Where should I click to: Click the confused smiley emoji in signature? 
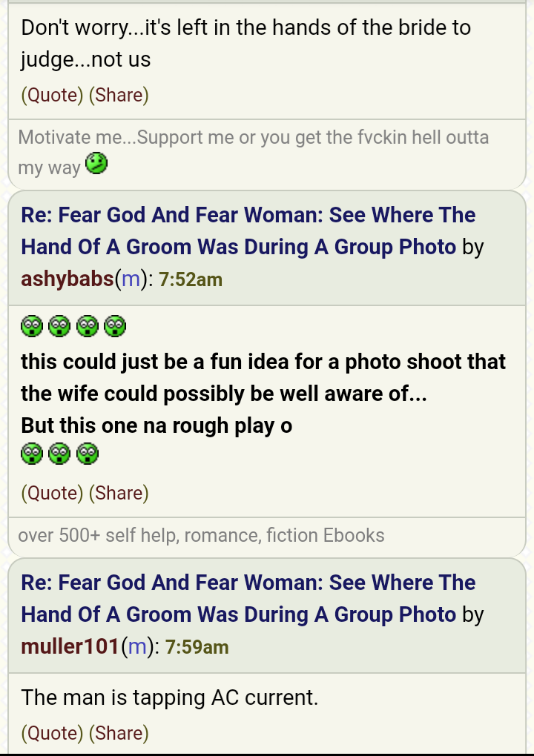[x=96, y=164]
